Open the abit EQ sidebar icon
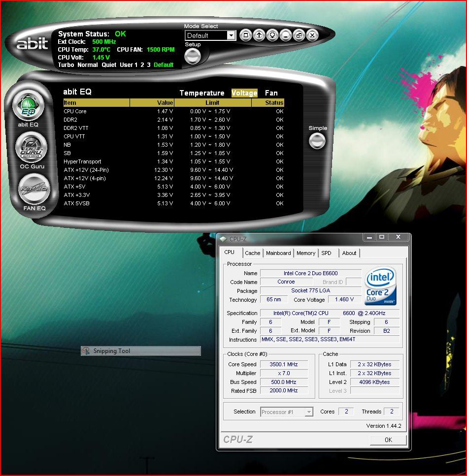 point(28,105)
